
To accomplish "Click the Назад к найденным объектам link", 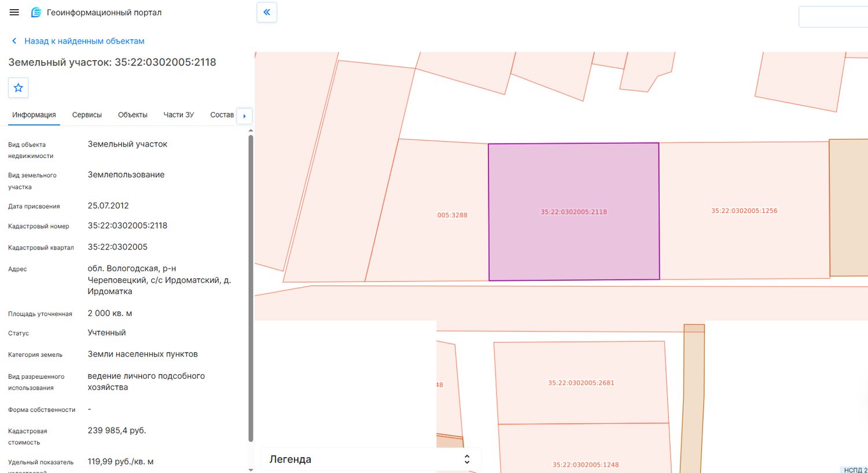I will (x=84, y=41).
